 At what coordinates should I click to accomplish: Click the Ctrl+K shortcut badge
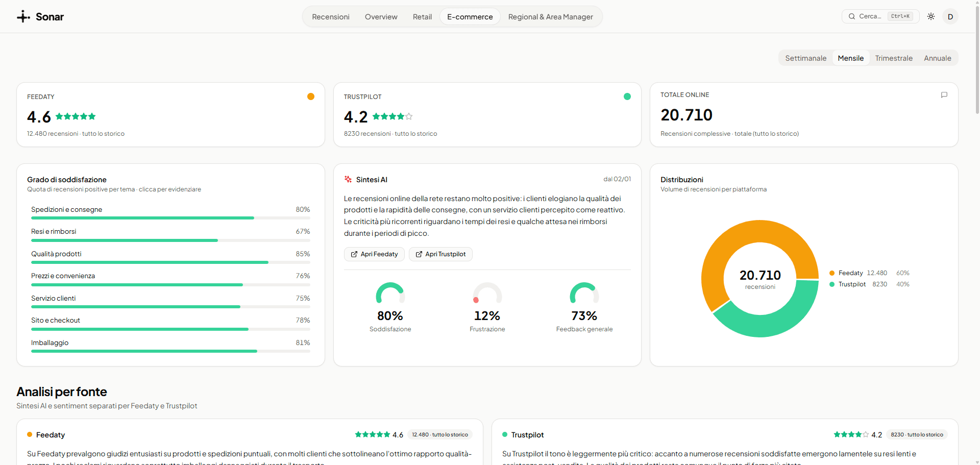pyautogui.click(x=900, y=16)
